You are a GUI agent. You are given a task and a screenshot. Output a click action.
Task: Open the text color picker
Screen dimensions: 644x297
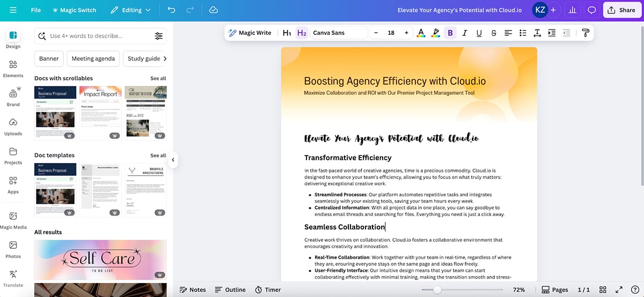coord(421,33)
